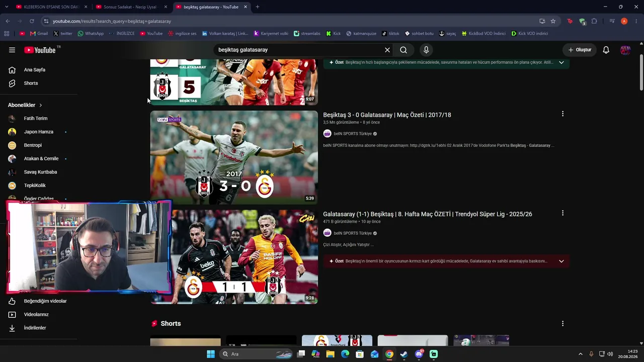Open the KickBod VOD İndirici bookmark
The height and width of the screenshot is (362, 644).
tap(484, 34)
